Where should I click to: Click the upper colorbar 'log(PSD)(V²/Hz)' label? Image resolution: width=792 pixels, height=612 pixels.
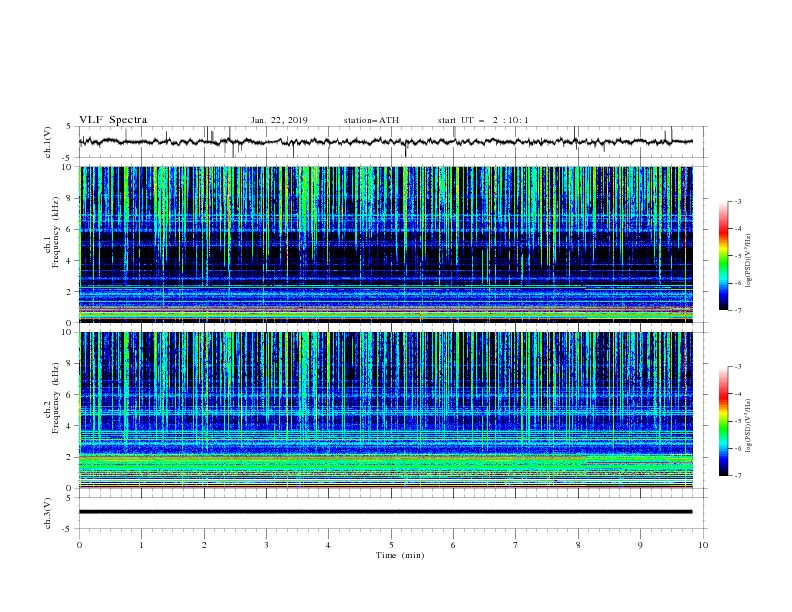click(748, 261)
